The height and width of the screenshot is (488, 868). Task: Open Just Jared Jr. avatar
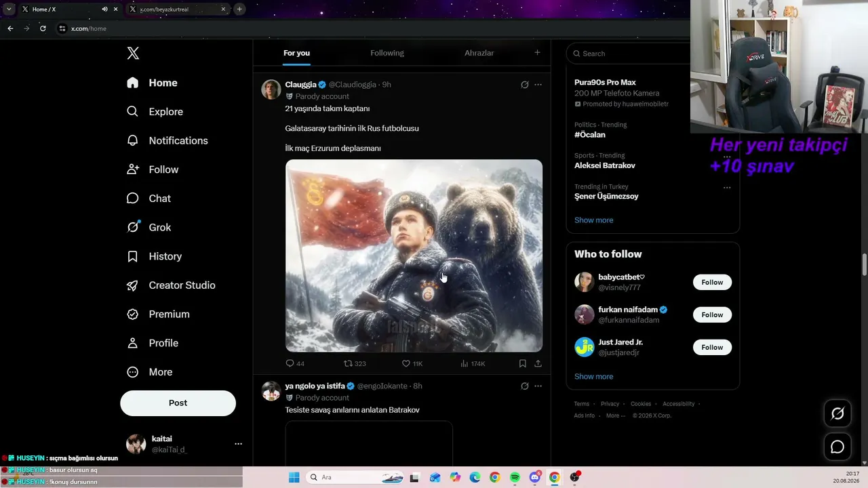tap(585, 347)
